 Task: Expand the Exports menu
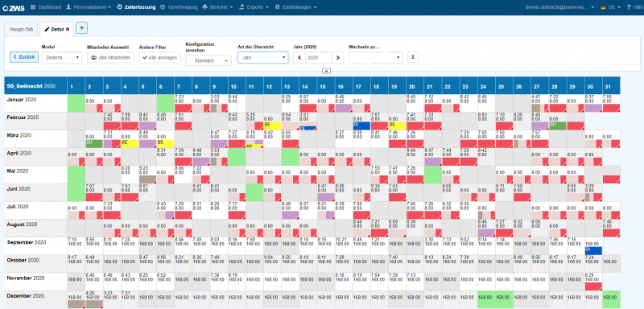coord(254,7)
